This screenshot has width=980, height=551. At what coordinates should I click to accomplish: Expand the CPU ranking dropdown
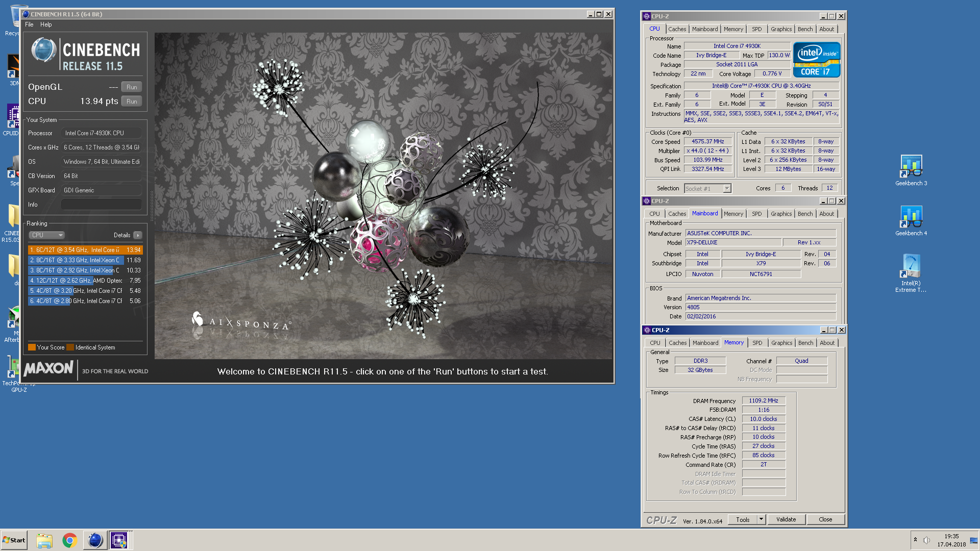pos(46,235)
